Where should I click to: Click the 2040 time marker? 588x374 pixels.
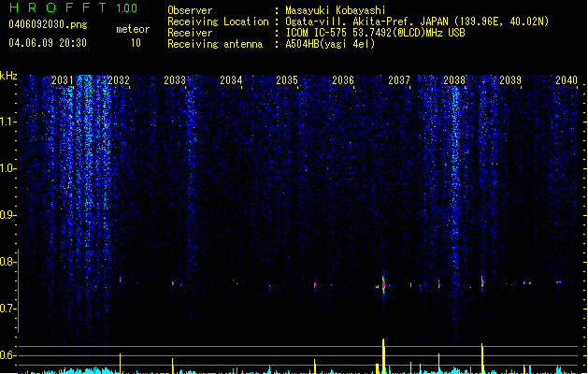point(566,80)
